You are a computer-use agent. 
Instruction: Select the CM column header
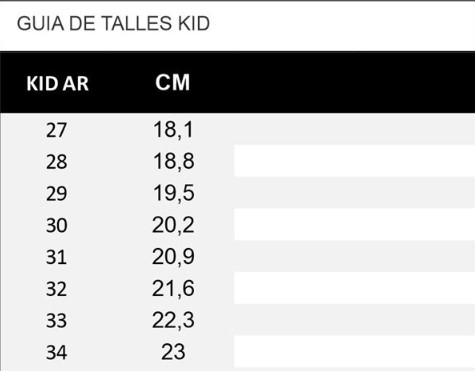tap(173, 82)
